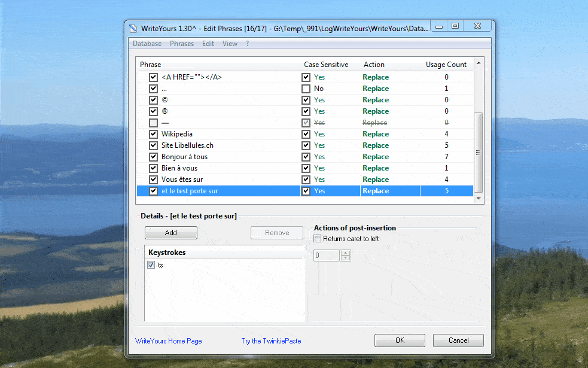Open the Edit menu
The width and height of the screenshot is (588, 368).
[x=208, y=44]
